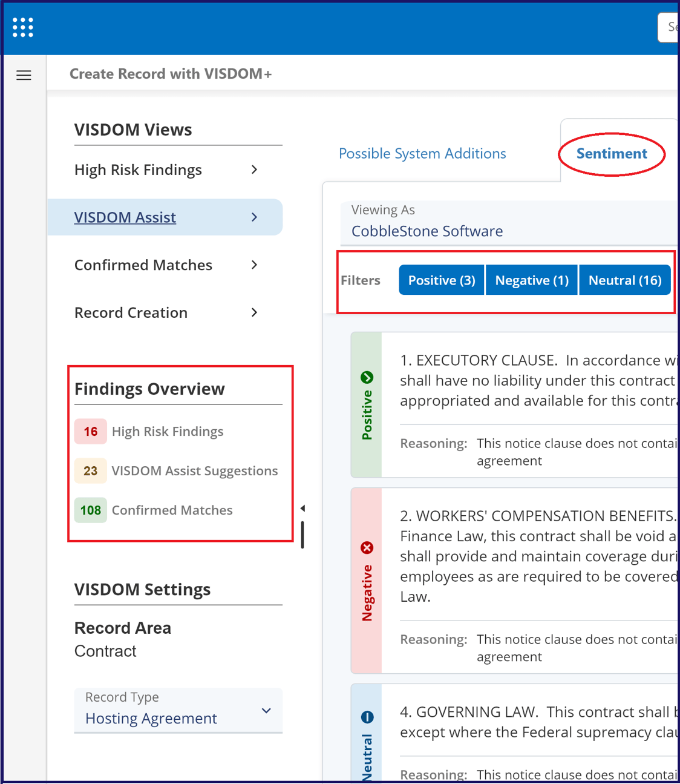680x784 pixels.
Task: Open the VISDOM Assist link
Action: point(125,217)
